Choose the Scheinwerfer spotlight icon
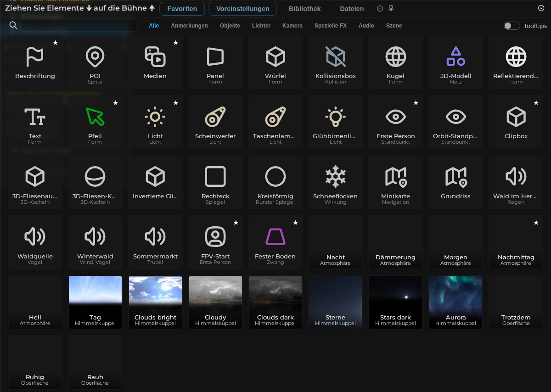The width and height of the screenshot is (551, 392). point(215,117)
